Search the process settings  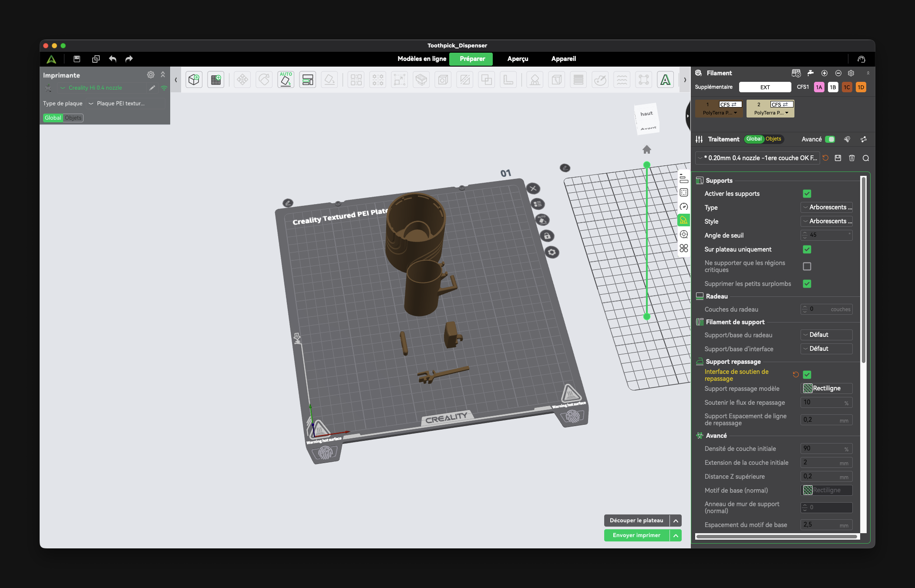[866, 158]
